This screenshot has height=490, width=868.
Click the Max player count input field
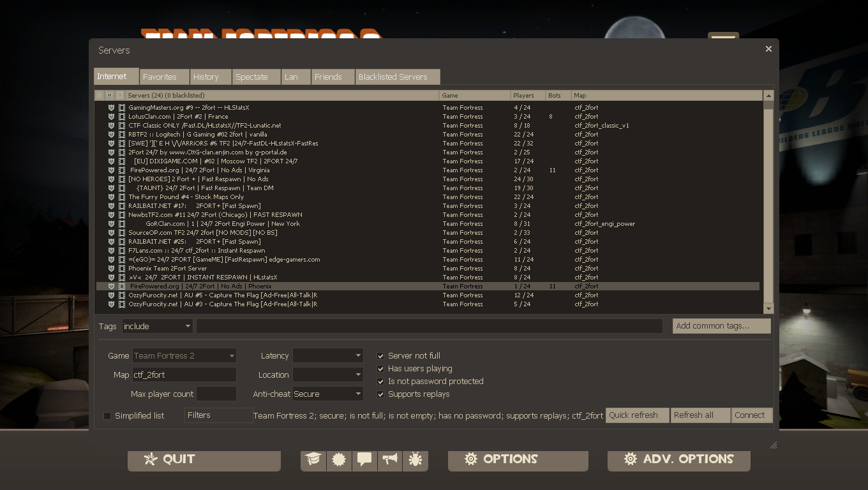(x=216, y=394)
